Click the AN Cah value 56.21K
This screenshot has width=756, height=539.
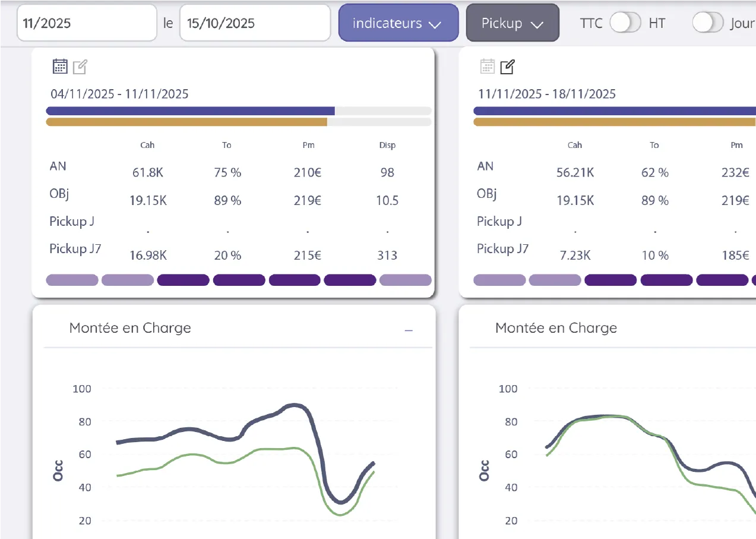[575, 173]
